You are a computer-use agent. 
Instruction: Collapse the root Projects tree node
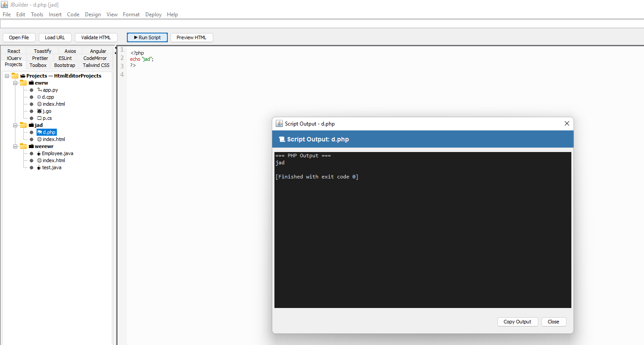[x=7, y=76]
